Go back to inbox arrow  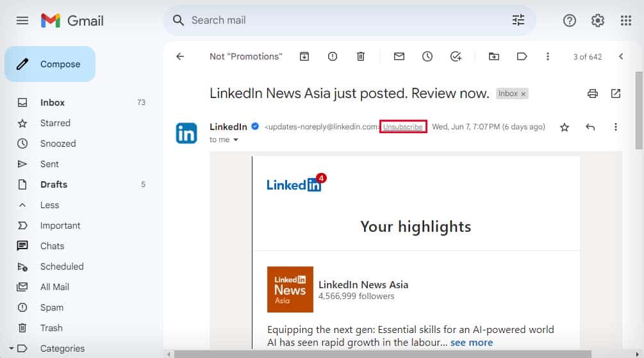pyautogui.click(x=180, y=56)
